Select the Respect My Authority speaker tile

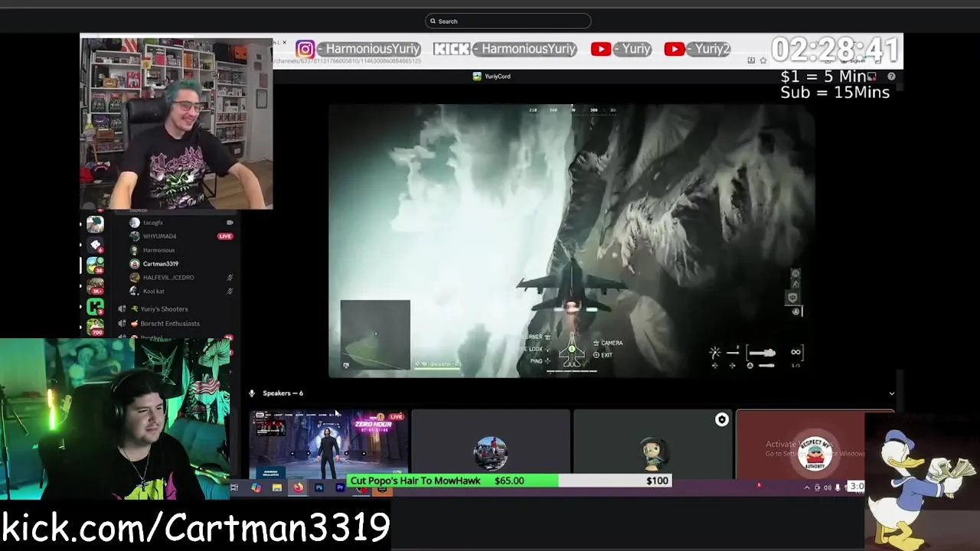point(815,445)
